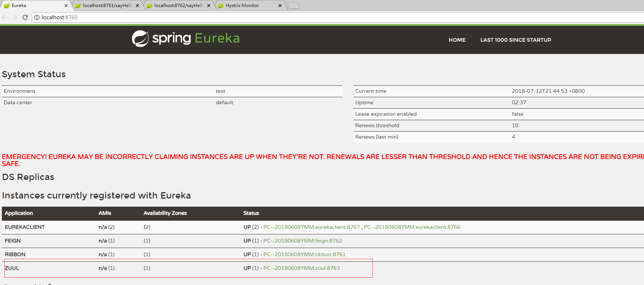Click the Renews threshold value 10
This screenshot has height=285, width=644.
(515, 125)
